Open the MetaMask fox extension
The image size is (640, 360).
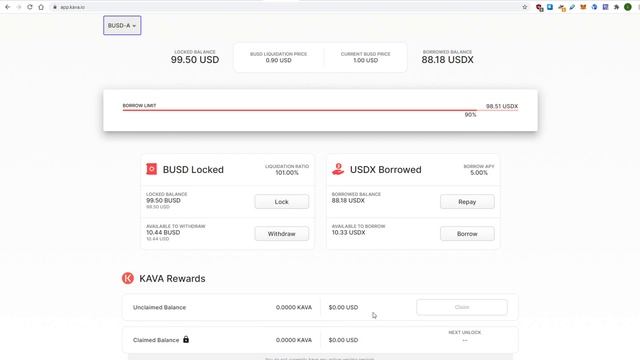[x=583, y=7]
